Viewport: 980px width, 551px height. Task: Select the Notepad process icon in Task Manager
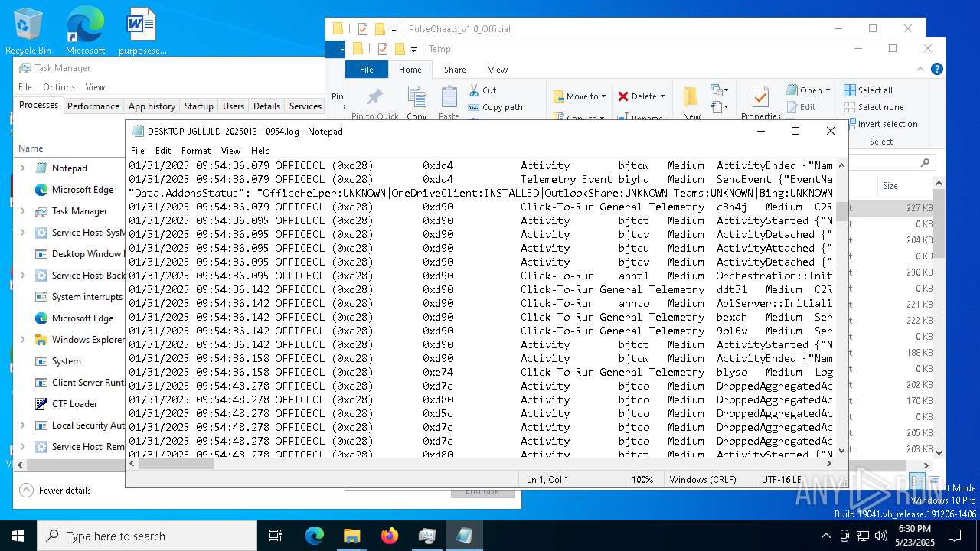(41, 168)
